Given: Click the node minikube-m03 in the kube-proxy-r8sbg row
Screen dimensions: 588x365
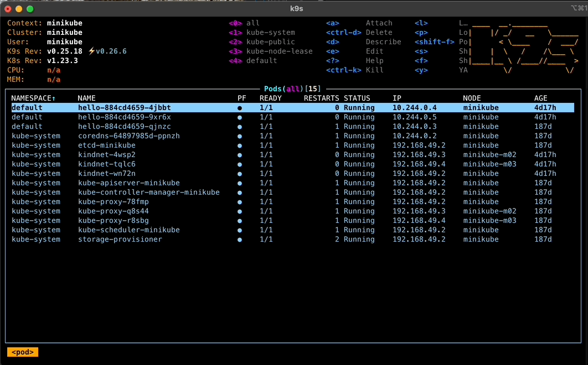Looking at the screenshot, I should (x=490, y=220).
